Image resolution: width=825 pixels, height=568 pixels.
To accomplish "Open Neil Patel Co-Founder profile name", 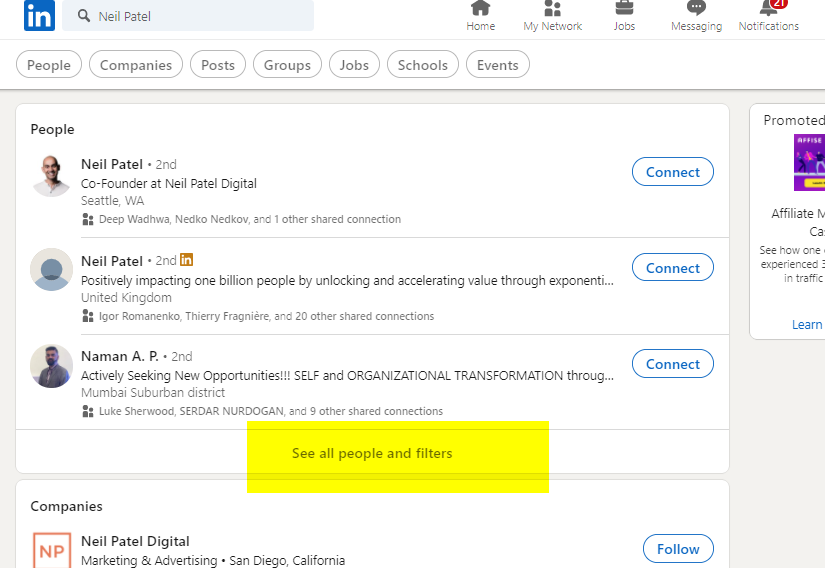I will point(112,164).
